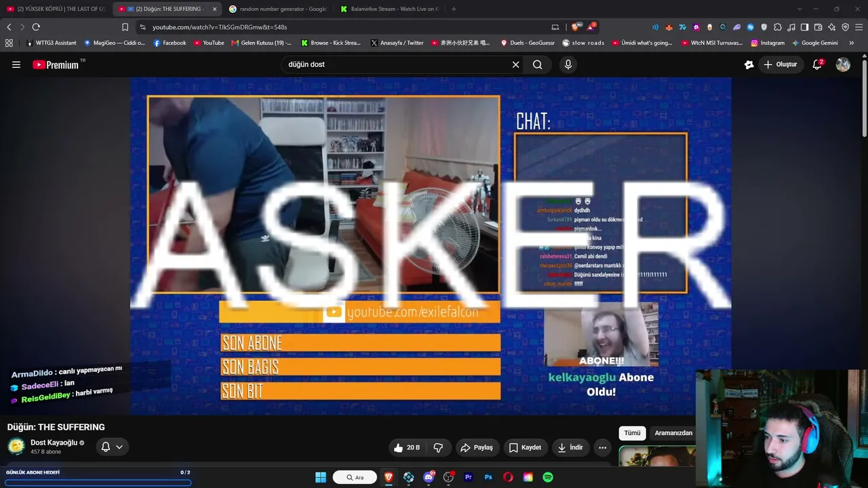Open Opera browser from taskbar
Viewport: 868px width, 488px height.
(x=508, y=477)
